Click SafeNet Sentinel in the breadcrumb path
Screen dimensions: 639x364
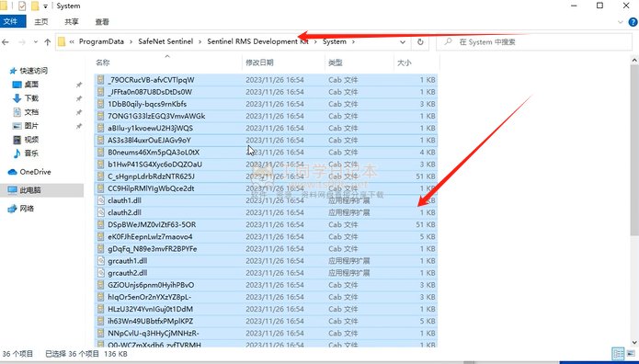(165, 41)
